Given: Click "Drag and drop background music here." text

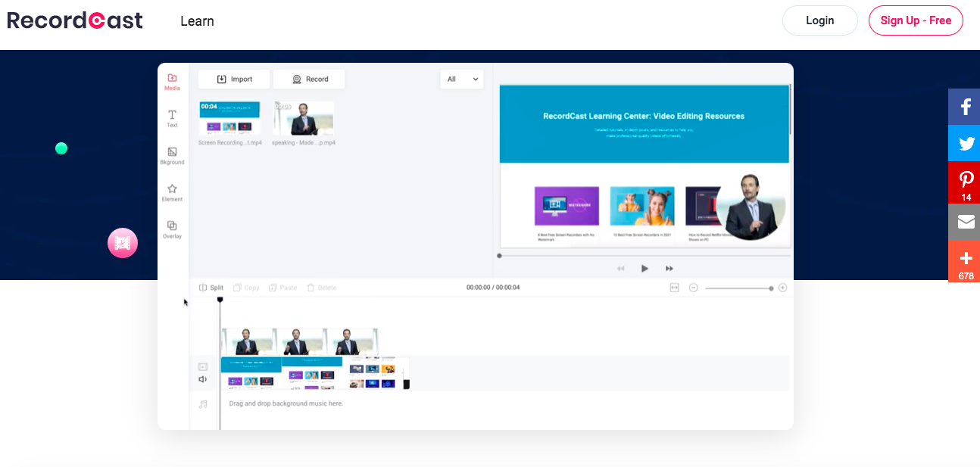Looking at the screenshot, I should (286, 404).
